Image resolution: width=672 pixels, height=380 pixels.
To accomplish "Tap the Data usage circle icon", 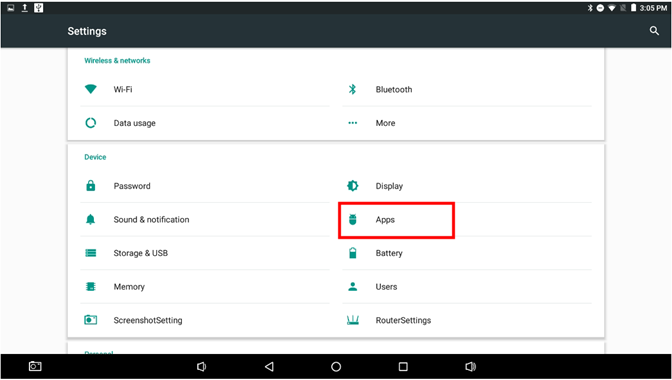I will point(90,123).
